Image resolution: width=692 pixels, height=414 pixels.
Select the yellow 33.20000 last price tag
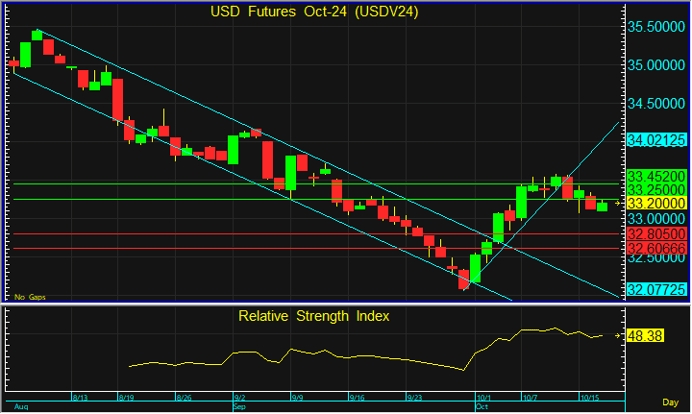tap(655, 203)
